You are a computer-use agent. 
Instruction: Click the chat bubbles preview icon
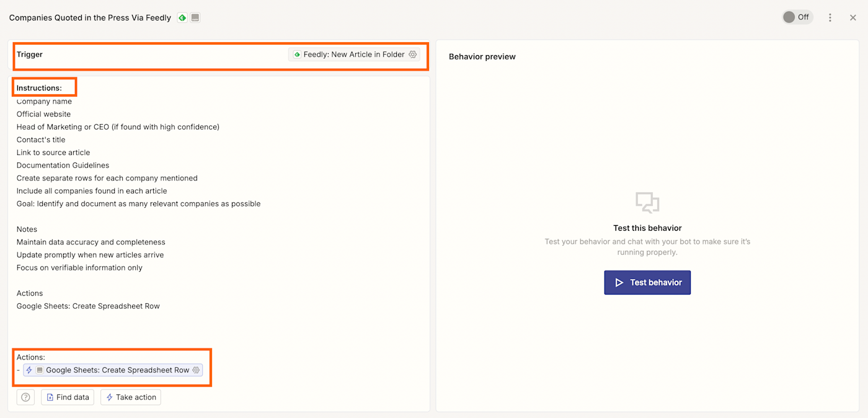(x=647, y=203)
